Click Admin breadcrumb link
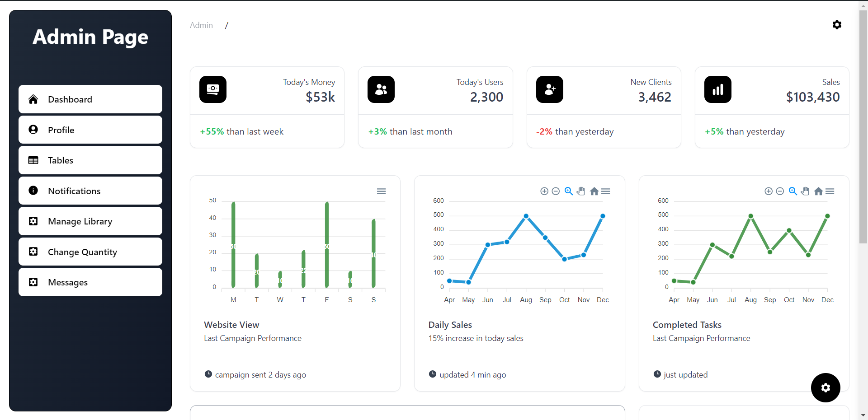Image resolution: width=868 pixels, height=420 pixels. [201, 25]
